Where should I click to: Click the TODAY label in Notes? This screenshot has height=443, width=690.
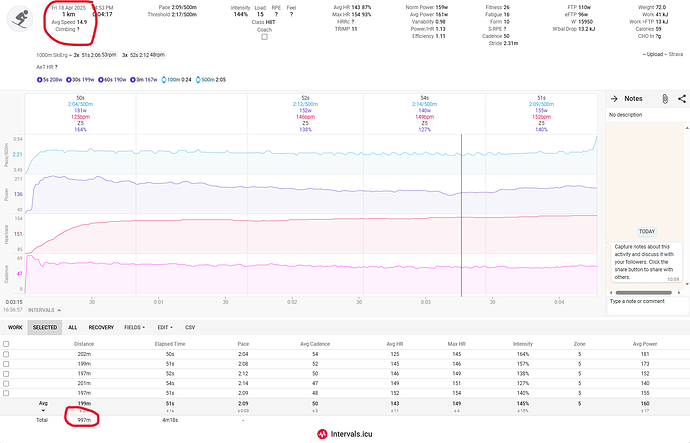[647, 231]
